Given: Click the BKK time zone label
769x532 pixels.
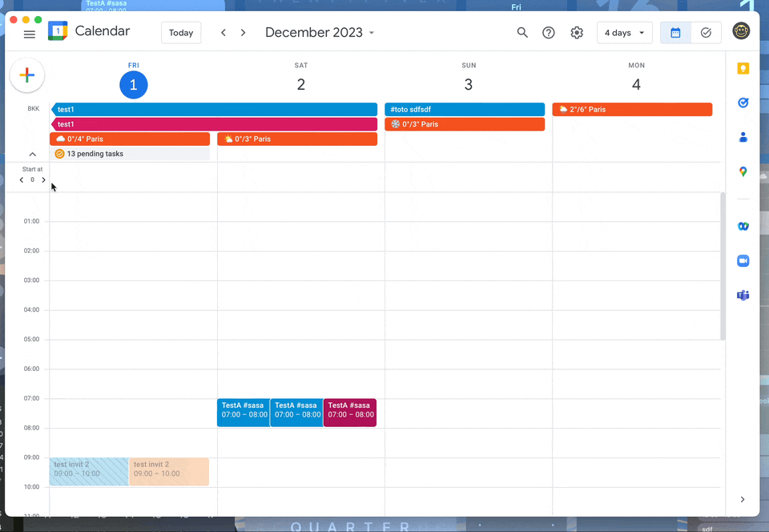Looking at the screenshot, I should click(34, 109).
